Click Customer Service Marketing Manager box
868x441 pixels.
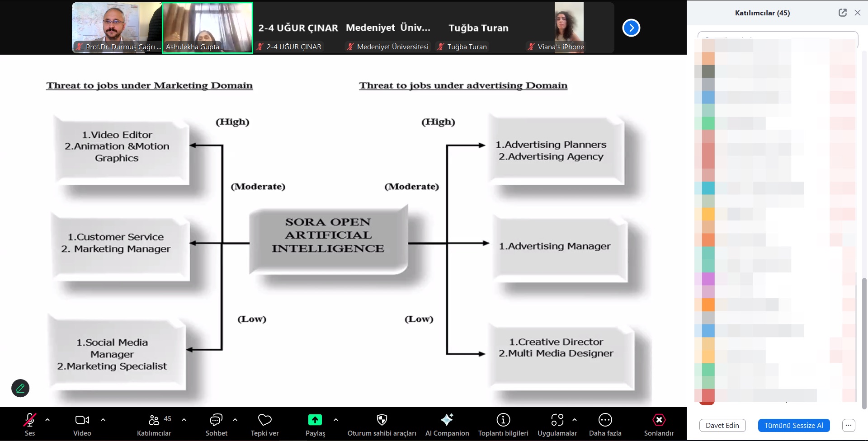(120, 247)
